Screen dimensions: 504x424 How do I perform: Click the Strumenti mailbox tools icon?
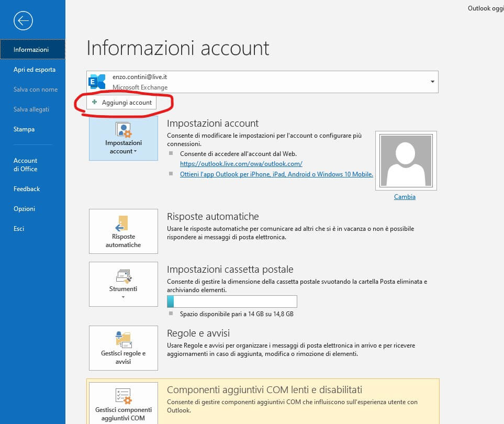click(124, 276)
